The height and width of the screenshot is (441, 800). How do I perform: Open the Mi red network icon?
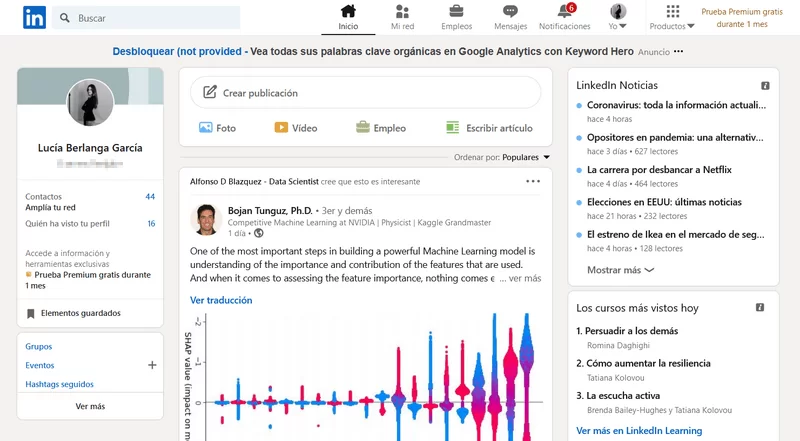click(x=402, y=11)
